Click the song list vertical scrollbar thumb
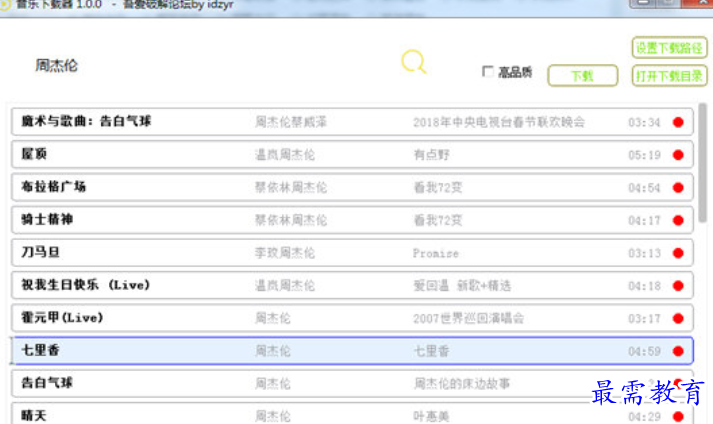 [x=703, y=163]
